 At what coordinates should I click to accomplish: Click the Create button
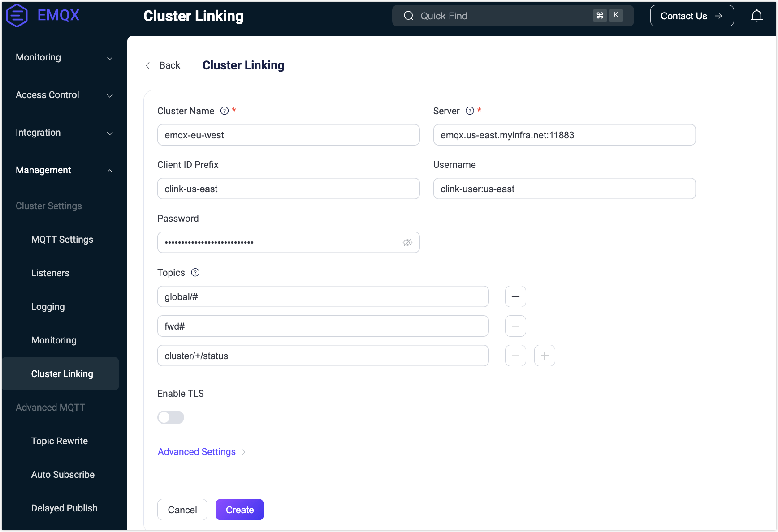tap(239, 510)
